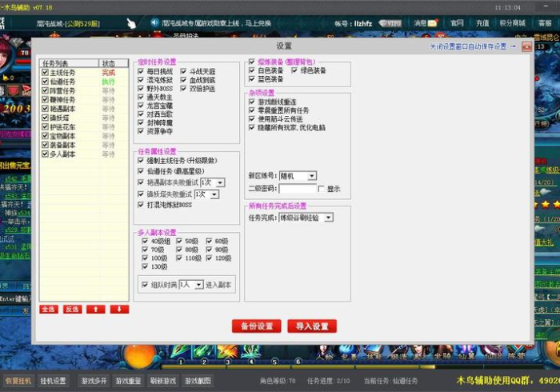Click the VIP0 badge icon
Image resolution: width=560 pixels, height=392 pixels.
pos(390,23)
